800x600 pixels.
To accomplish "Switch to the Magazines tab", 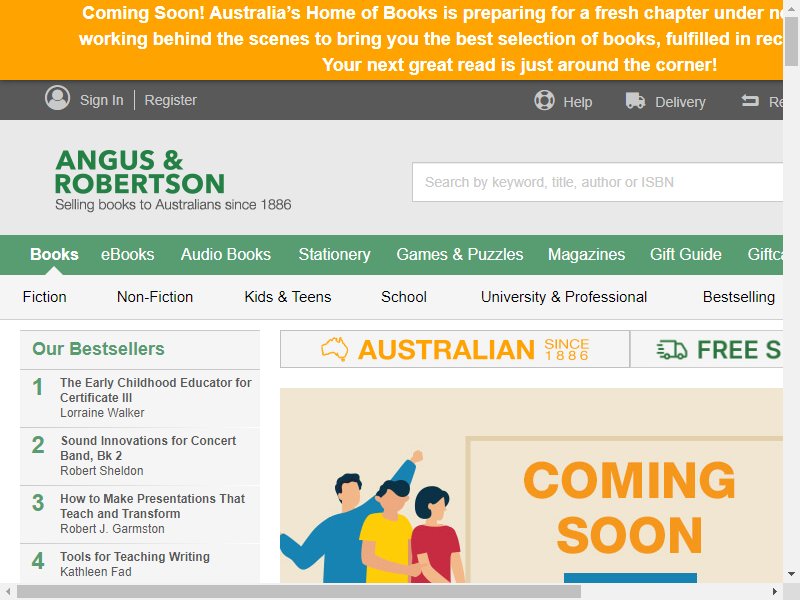I will point(586,254).
